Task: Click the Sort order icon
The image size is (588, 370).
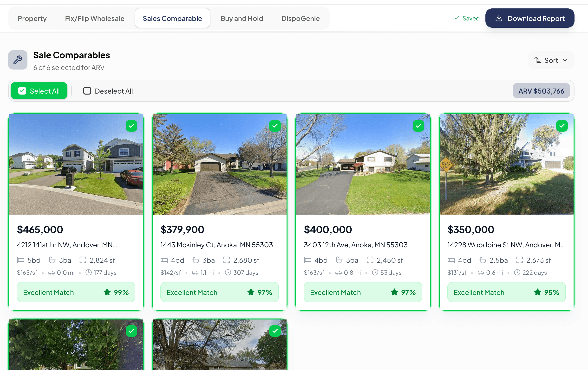Action: tap(537, 60)
